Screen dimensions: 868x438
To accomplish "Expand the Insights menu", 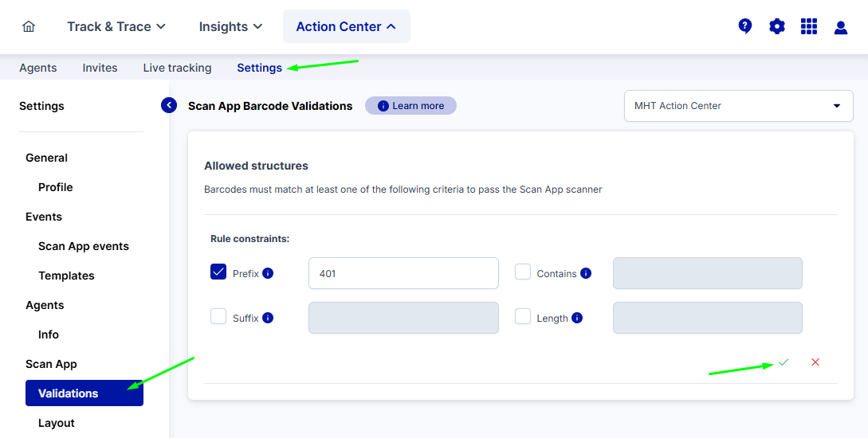I will [x=230, y=26].
